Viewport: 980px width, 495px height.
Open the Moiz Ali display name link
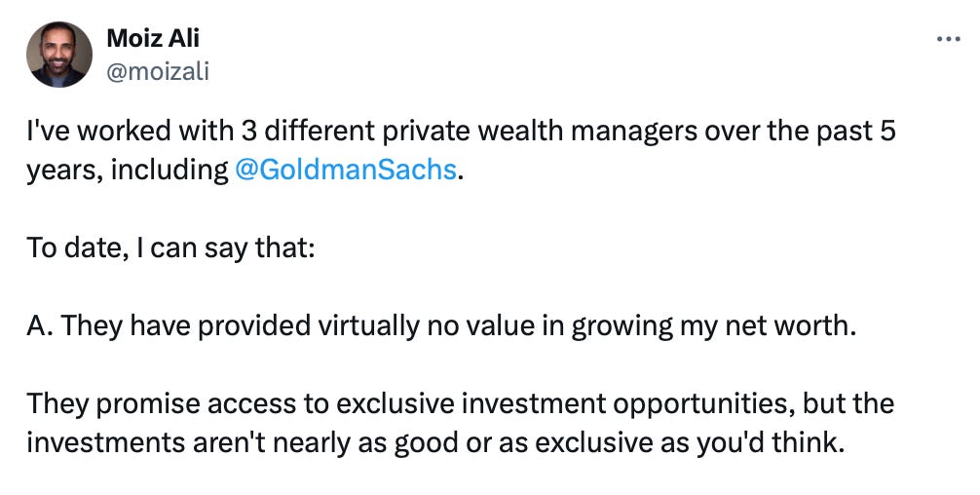tap(153, 39)
